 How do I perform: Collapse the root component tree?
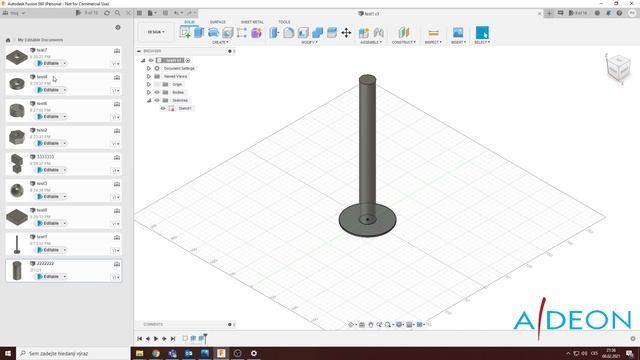(143, 60)
